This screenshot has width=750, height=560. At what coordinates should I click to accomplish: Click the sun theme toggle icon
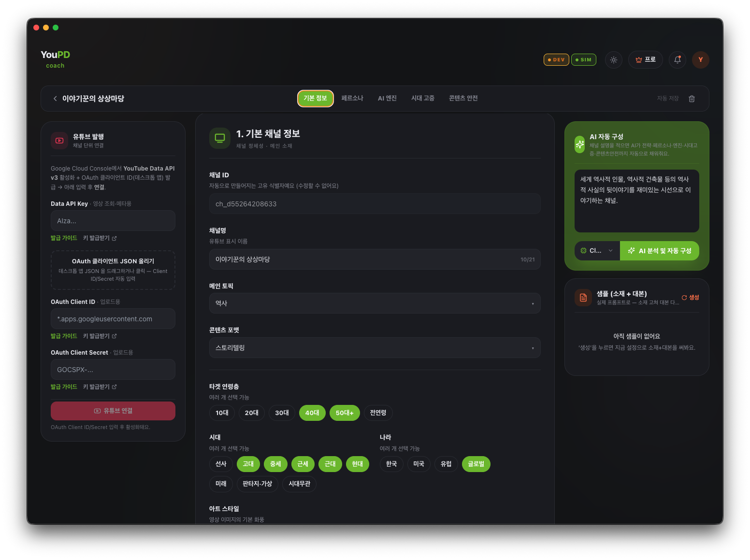(613, 60)
